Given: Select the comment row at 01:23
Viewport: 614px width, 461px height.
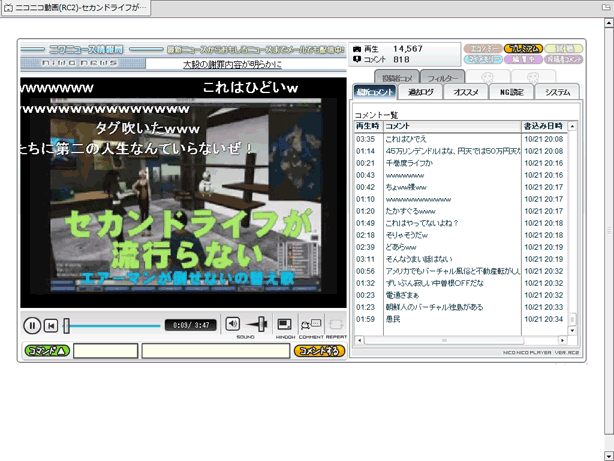Looking at the screenshot, I should 460,307.
